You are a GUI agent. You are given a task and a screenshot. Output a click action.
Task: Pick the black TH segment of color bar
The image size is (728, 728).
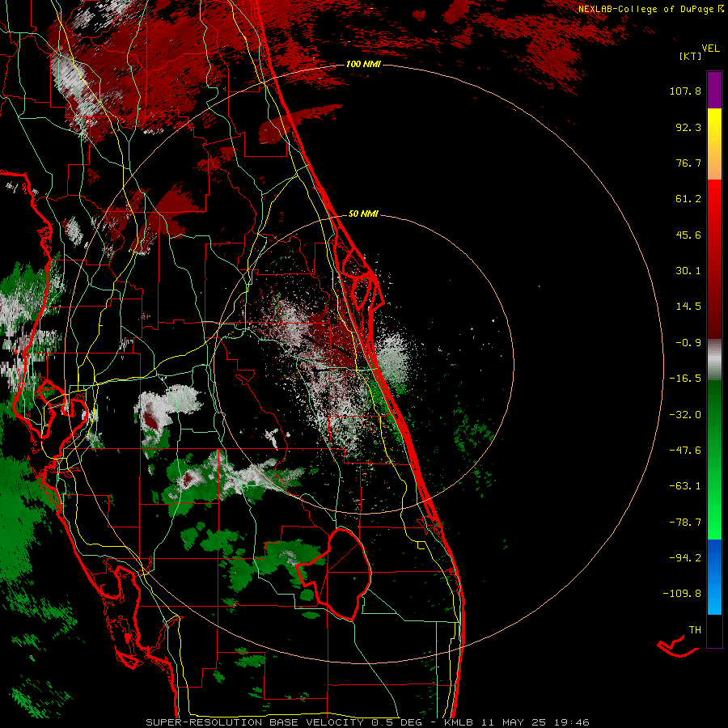pyautogui.click(x=714, y=630)
